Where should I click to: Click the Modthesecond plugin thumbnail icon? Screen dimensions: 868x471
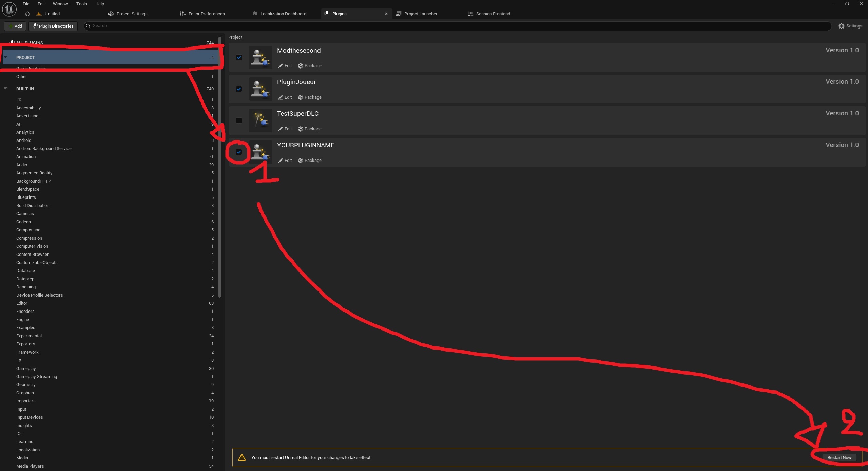261,57
